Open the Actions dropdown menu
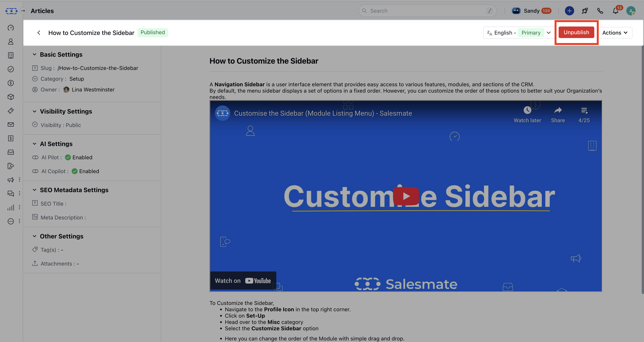This screenshot has height=342, width=644. tap(615, 33)
